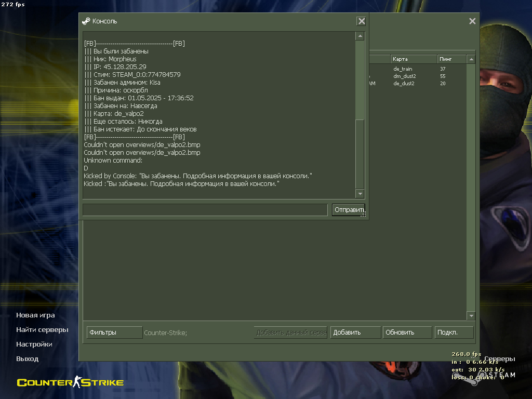Open Найти серверы in main menu
The width and height of the screenshot is (532, 399).
42,330
